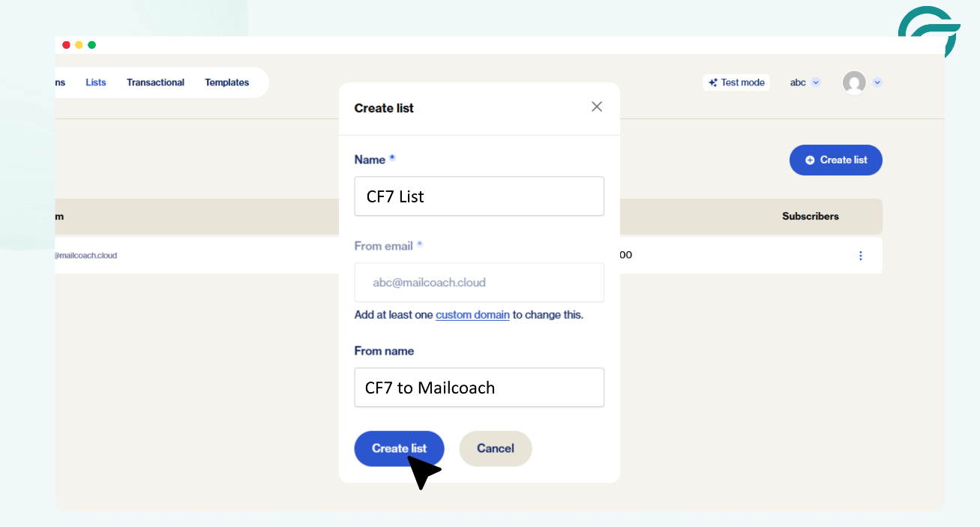
Task: Open the profile avatar picture
Action: pyautogui.click(x=853, y=82)
